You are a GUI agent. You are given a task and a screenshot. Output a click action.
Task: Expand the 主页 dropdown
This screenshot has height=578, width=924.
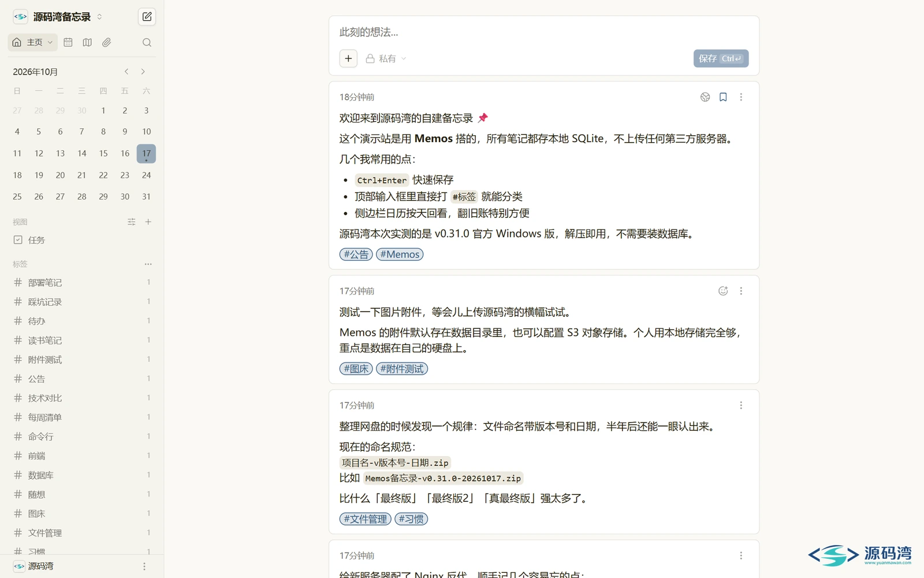tap(33, 42)
